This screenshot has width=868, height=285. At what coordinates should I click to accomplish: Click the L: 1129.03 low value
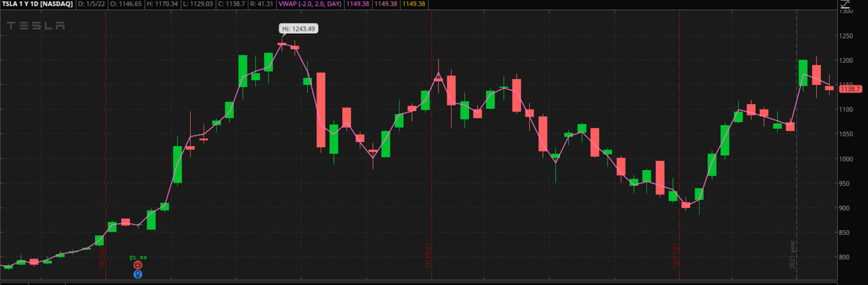coord(198,4)
